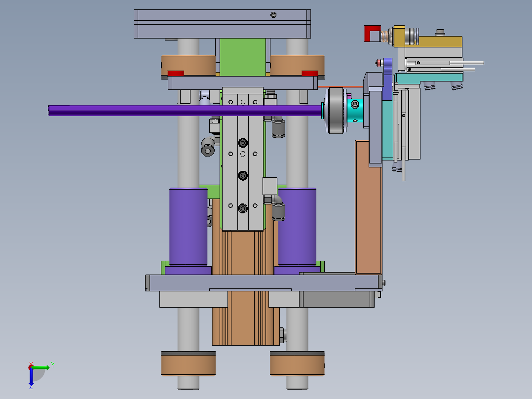Select the red block at the upper right

(x=372, y=33)
